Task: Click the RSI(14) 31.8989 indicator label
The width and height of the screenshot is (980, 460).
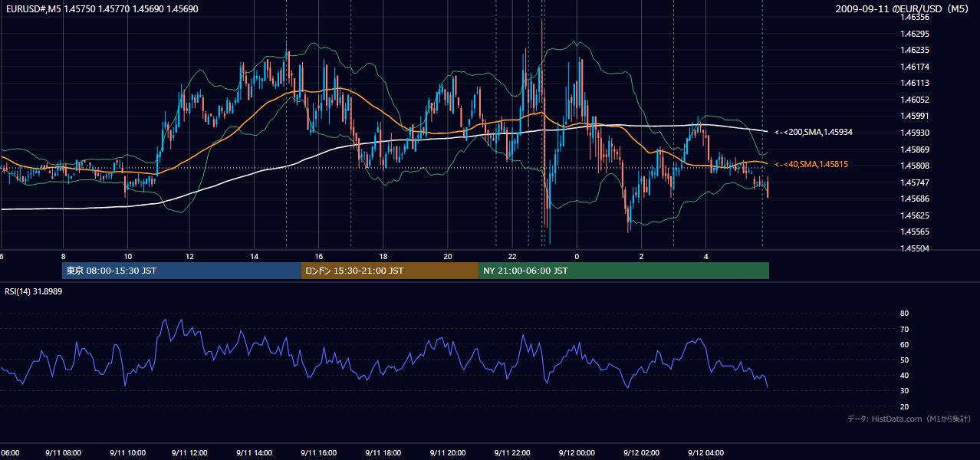Action: [34, 291]
